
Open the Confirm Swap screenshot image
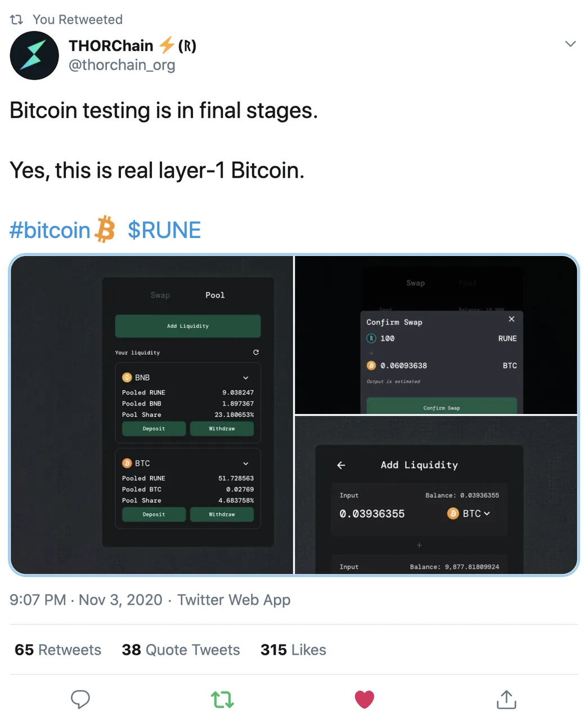click(x=436, y=335)
